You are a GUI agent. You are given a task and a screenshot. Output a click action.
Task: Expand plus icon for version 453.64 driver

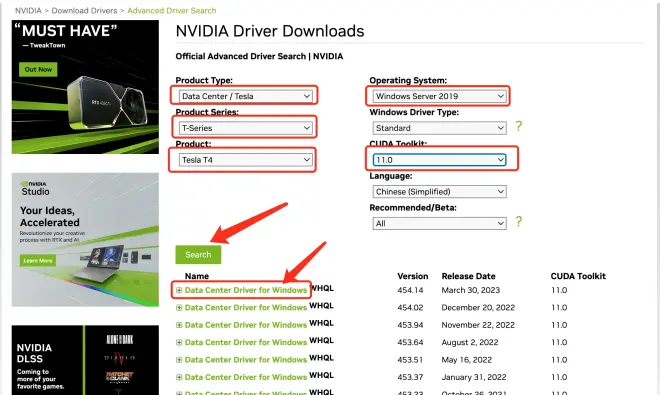point(179,342)
